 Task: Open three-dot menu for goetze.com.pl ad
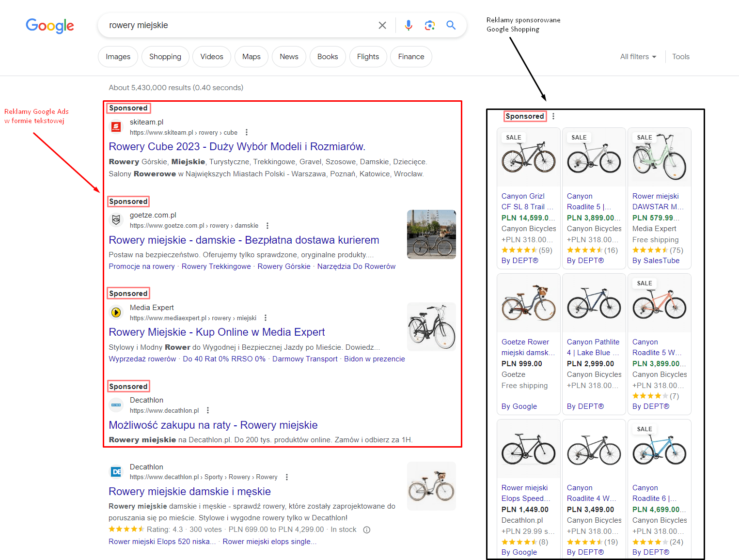tap(267, 226)
